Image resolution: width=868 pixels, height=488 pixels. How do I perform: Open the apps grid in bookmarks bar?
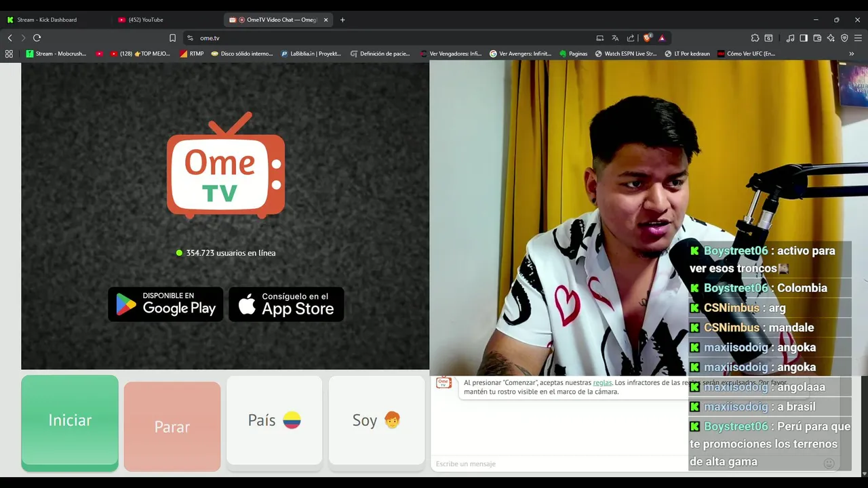(x=9, y=54)
